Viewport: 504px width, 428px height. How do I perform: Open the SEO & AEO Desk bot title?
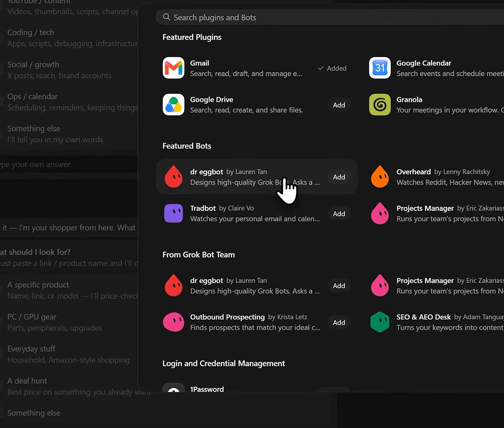423,317
